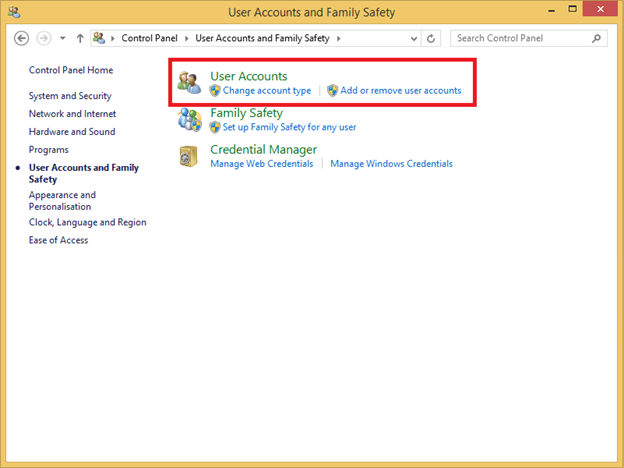Open System and Security category
Viewport: 624px width, 468px height.
click(70, 96)
